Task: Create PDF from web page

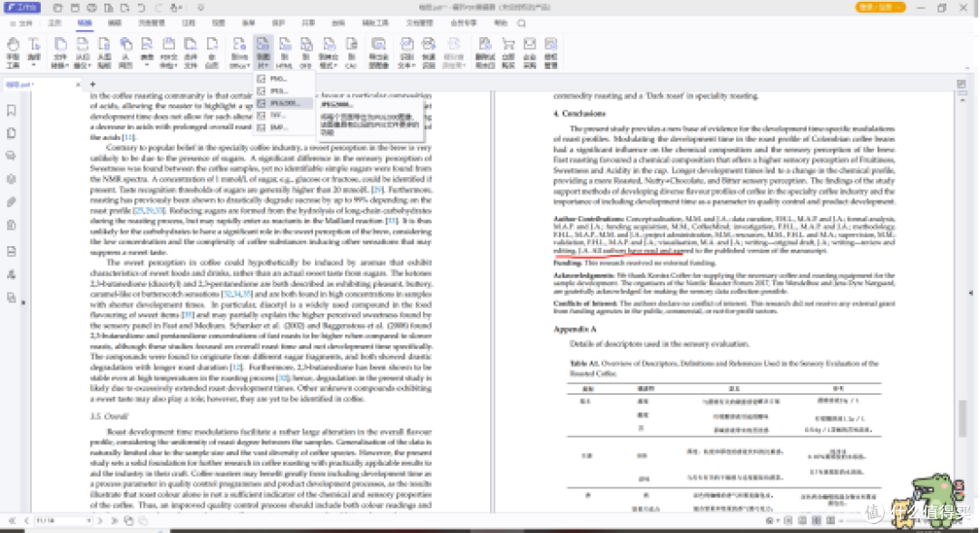Action: pos(125,52)
